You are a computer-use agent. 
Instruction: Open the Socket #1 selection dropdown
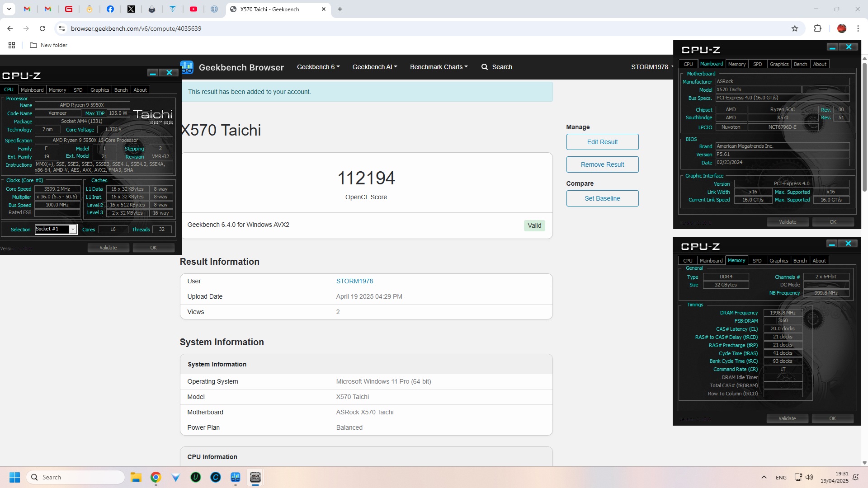[x=72, y=230]
